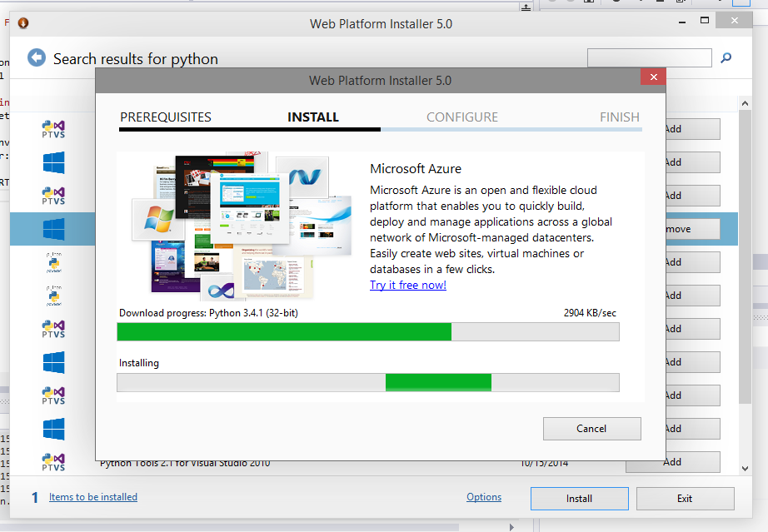Close the install progress dialog
This screenshot has width=768, height=532.
653,77
